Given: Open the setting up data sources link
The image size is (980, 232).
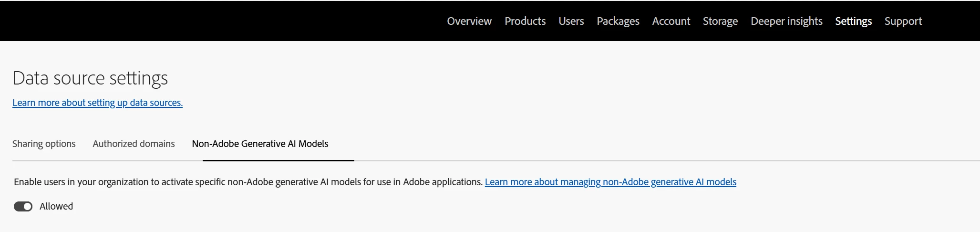Looking at the screenshot, I should click(97, 103).
